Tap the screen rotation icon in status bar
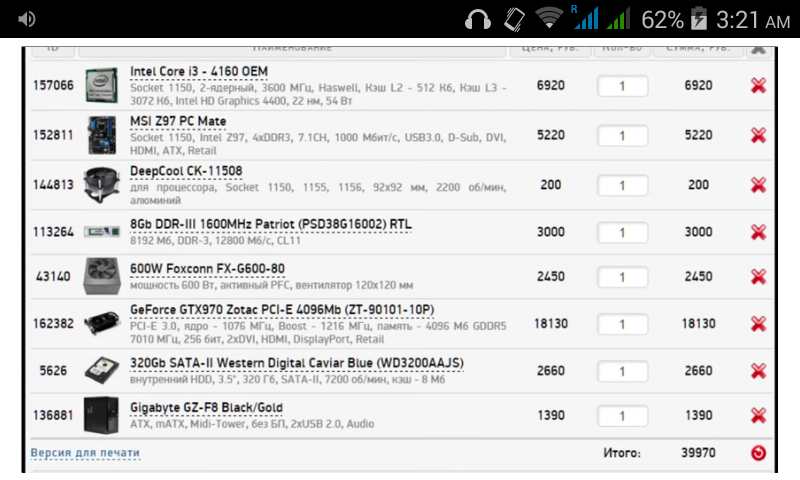Image resolution: width=800 pixels, height=480 pixels. tap(514, 19)
